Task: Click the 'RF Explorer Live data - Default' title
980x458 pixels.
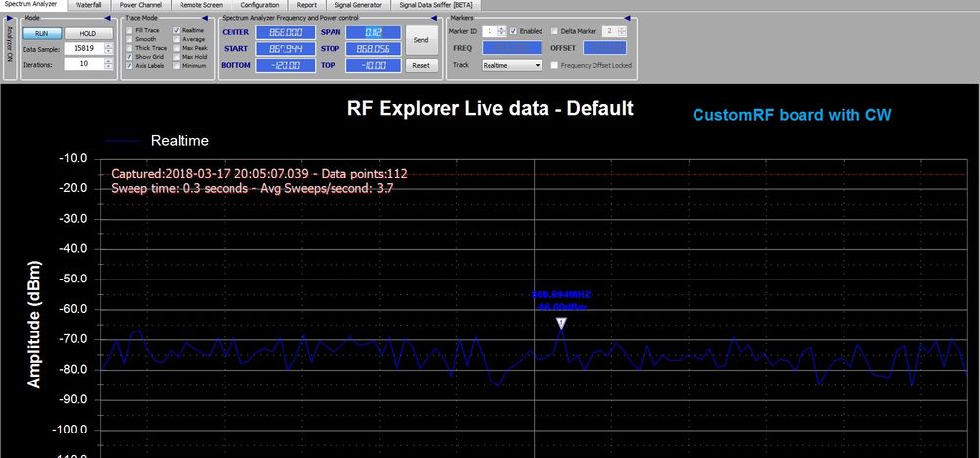Action: coord(490,108)
